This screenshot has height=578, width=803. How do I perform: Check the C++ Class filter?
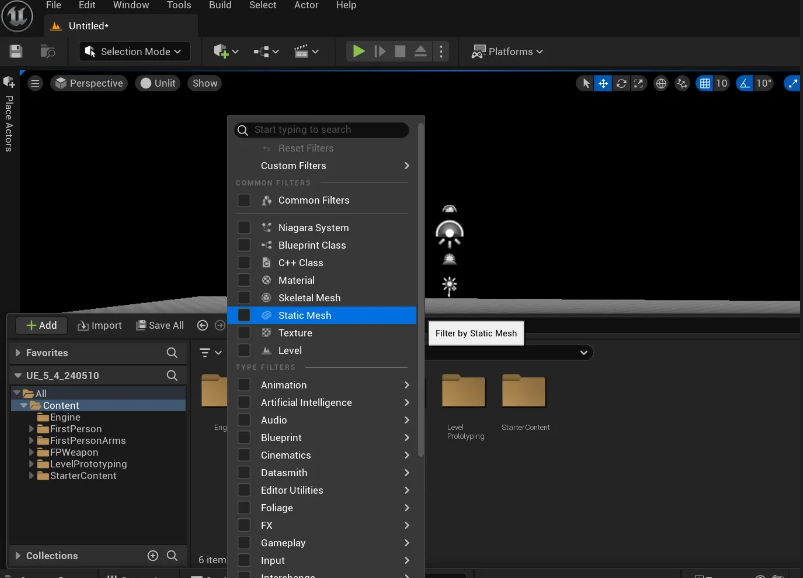(x=244, y=263)
